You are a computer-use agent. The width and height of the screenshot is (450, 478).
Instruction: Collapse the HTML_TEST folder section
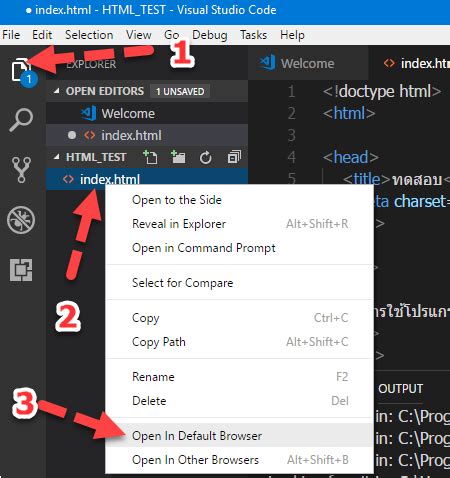57,157
